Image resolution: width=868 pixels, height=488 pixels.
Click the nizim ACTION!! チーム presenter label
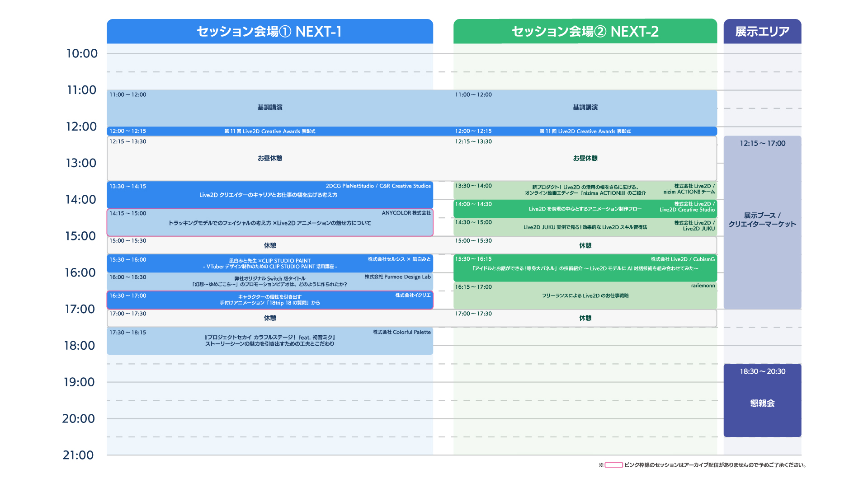pyautogui.click(x=689, y=192)
